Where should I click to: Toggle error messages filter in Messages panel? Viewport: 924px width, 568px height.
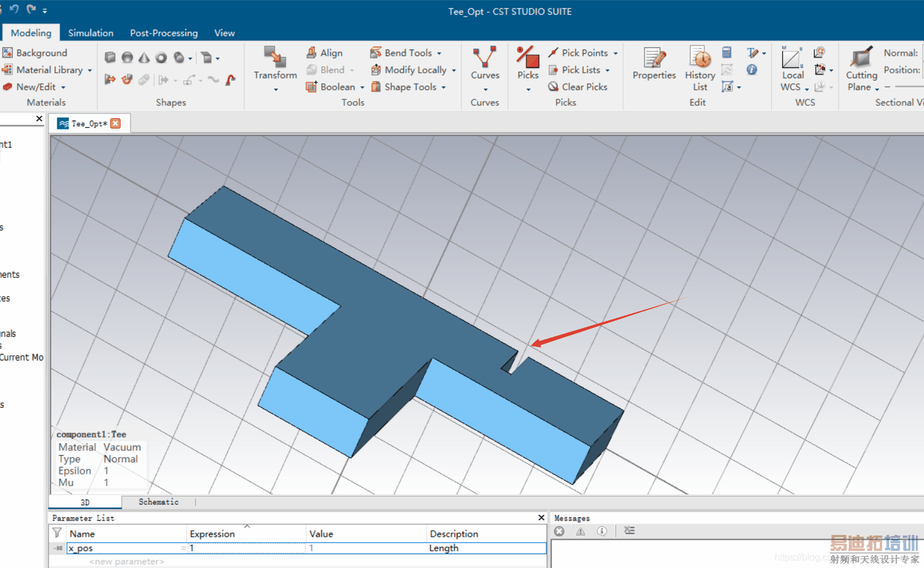[x=559, y=531]
